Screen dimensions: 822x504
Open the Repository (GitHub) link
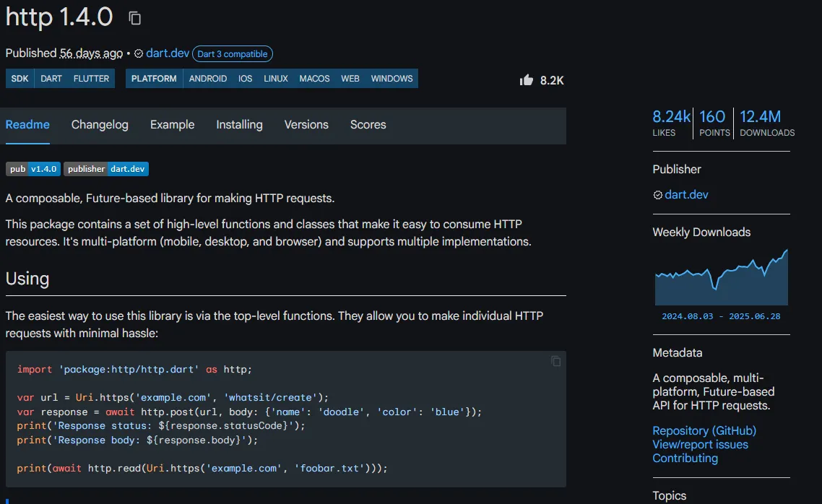pos(704,430)
